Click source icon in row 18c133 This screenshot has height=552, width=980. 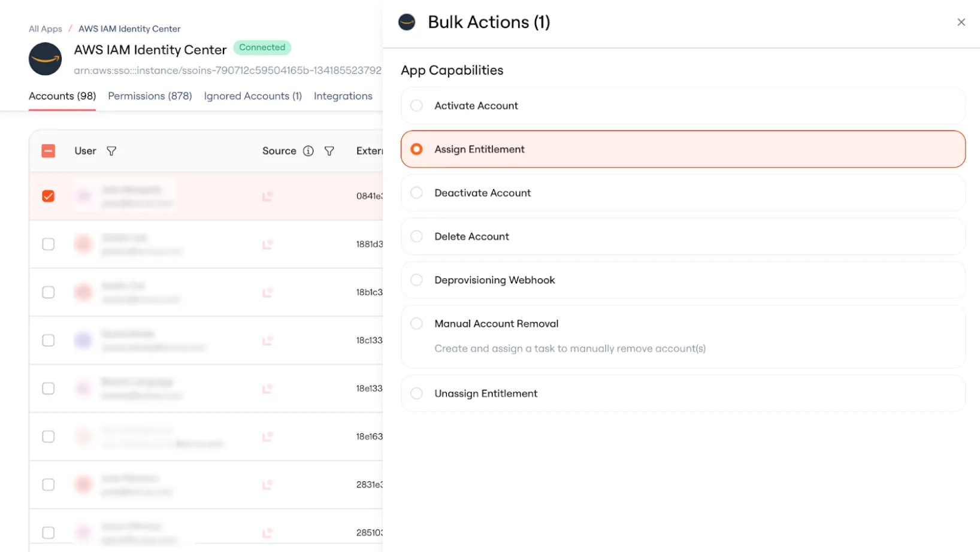tap(268, 341)
